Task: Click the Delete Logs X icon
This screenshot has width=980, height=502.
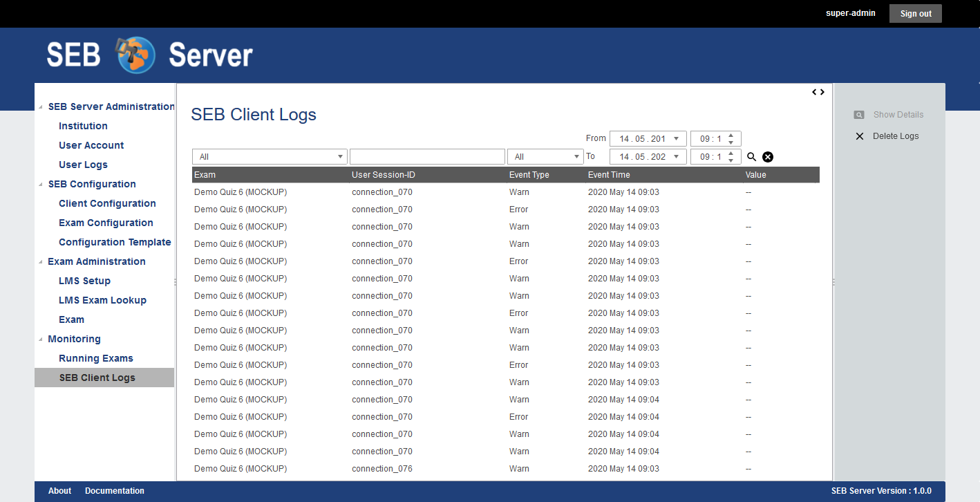Action: coord(860,136)
